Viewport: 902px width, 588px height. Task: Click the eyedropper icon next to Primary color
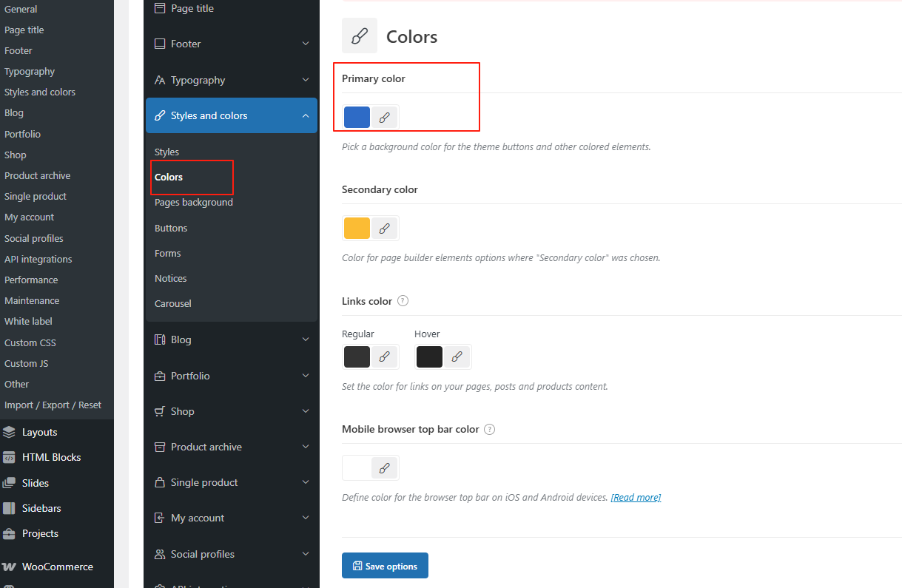pos(383,116)
